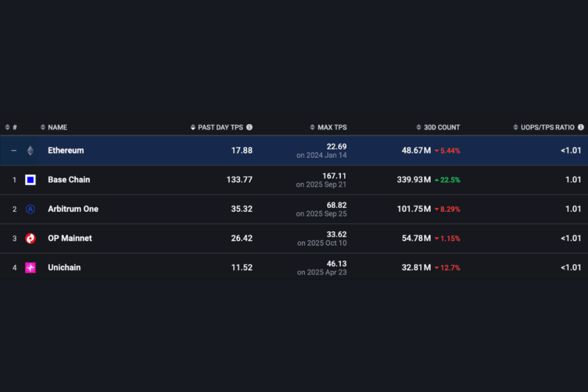588x392 pixels.
Task: Click the red 5.44% change for Ethereum
Action: click(447, 150)
